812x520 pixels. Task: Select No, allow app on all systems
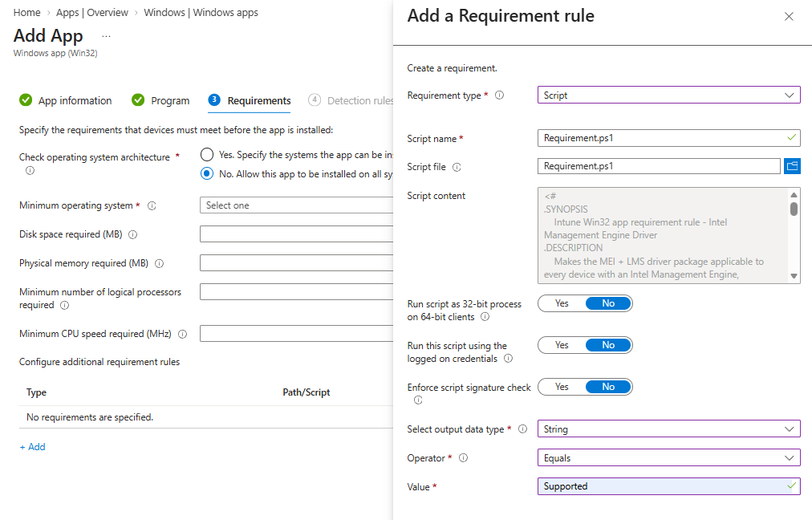[207, 173]
